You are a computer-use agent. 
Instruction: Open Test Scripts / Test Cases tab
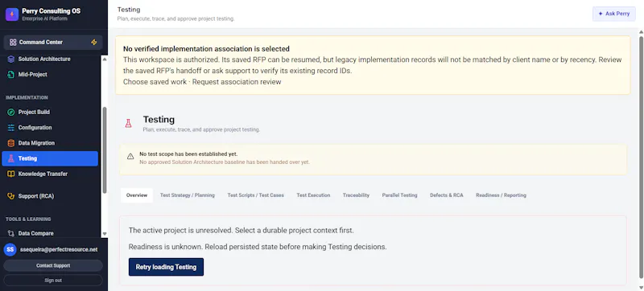[x=255, y=195]
